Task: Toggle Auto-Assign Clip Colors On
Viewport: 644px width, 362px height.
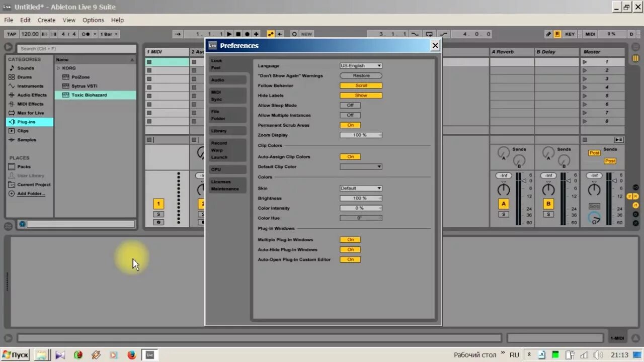Action: (350, 157)
